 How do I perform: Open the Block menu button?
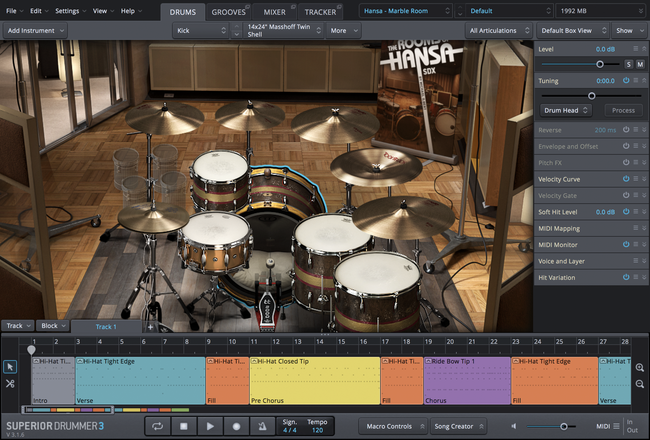(x=53, y=326)
